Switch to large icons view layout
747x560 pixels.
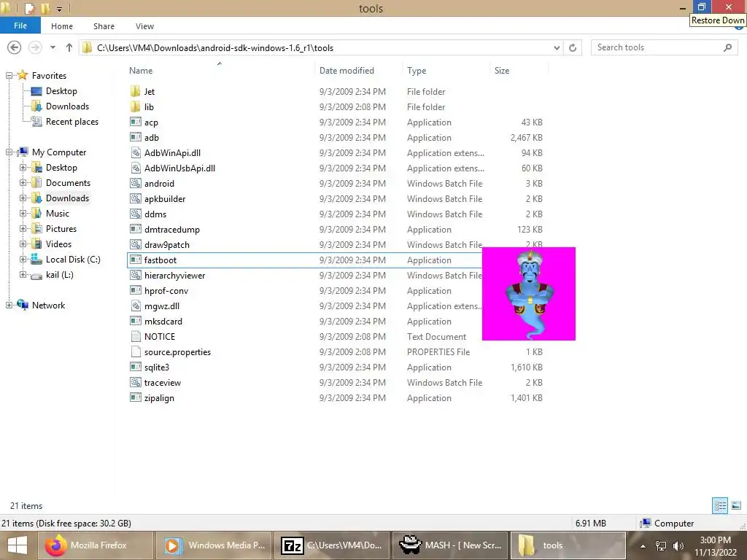[x=736, y=505]
